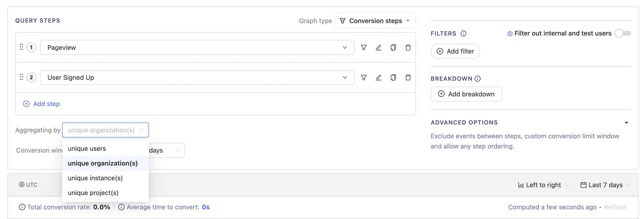Duplicate the Pageview step

pyautogui.click(x=393, y=47)
